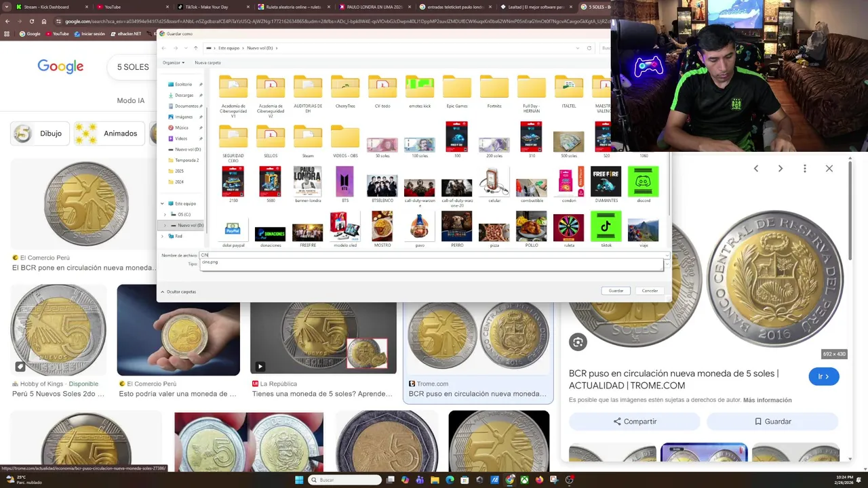868x488 pixels.
Task: Click the up-folder arrow in the save dialog
Action: [x=195, y=48]
